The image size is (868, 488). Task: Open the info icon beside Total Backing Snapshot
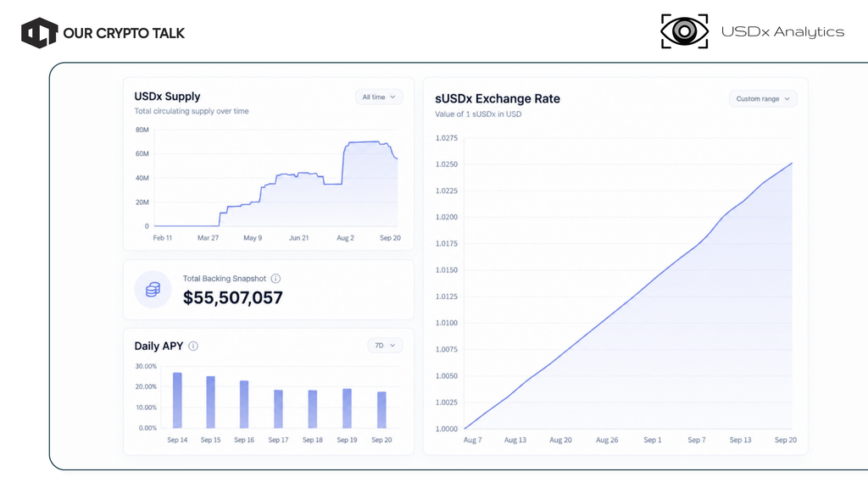[275, 278]
